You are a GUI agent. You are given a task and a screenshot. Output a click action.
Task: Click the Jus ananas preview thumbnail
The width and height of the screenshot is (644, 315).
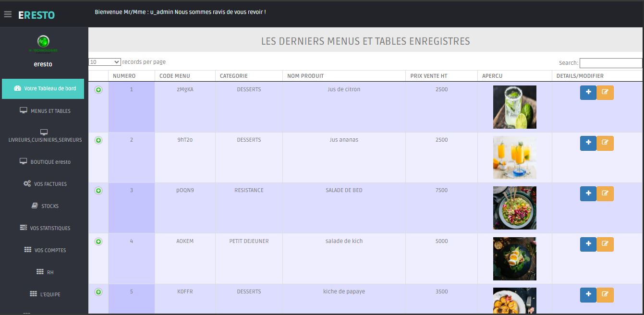pyautogui.click(x=514, y=157)
